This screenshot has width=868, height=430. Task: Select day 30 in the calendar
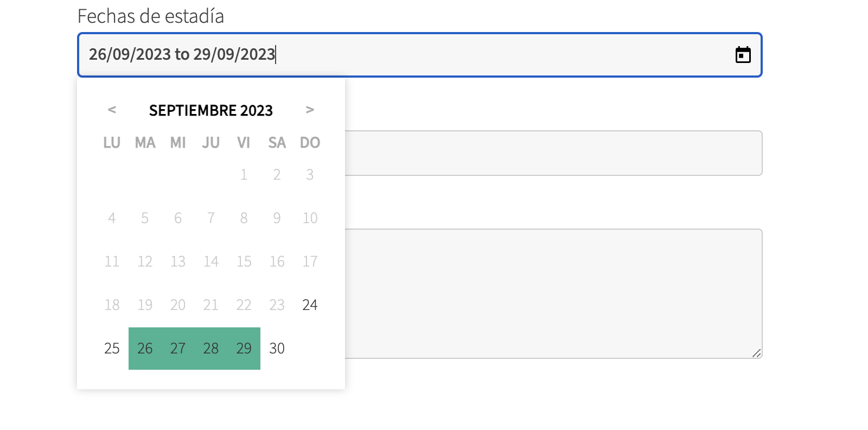277,349
